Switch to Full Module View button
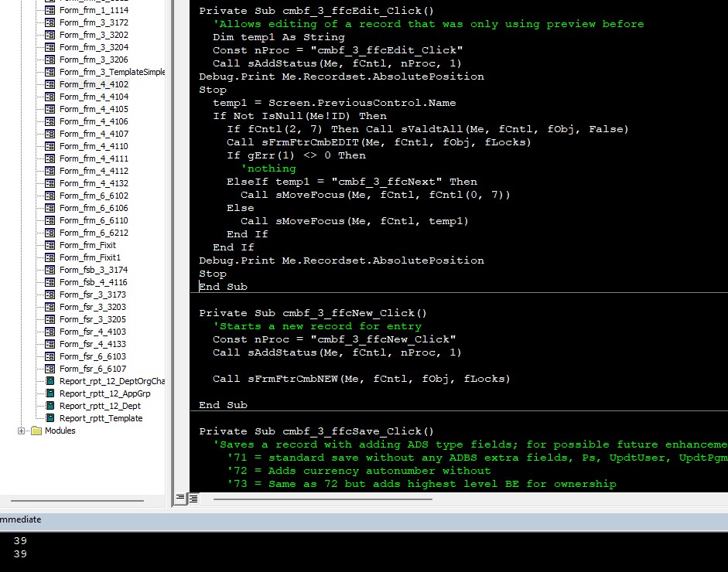The image size is (728, 572). tap(193, 499)
